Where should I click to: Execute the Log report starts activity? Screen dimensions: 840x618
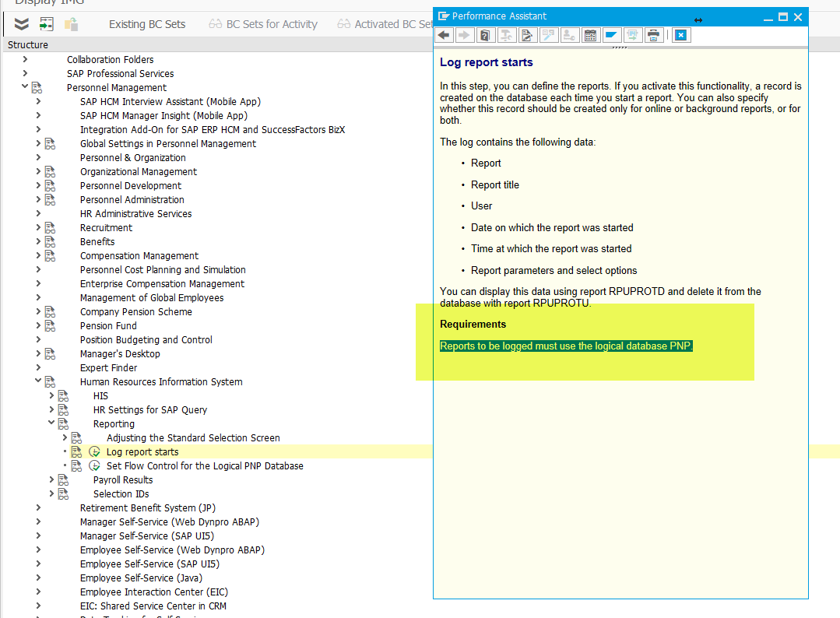(x=94, y=452)
